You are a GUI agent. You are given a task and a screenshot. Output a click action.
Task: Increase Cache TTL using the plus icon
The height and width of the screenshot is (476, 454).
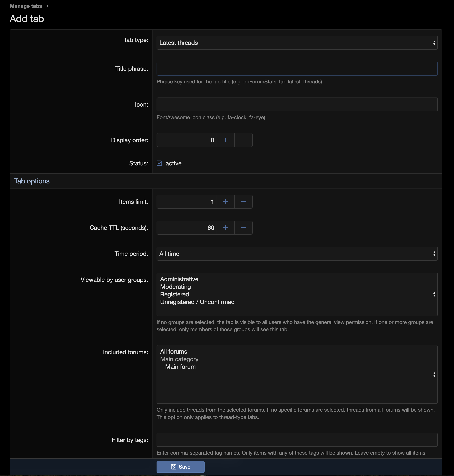pyautogui.click(x=225, y=227)
